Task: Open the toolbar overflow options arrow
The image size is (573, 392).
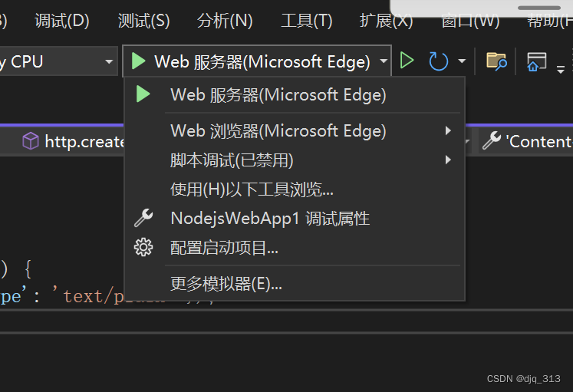Action: pos(560,69)
